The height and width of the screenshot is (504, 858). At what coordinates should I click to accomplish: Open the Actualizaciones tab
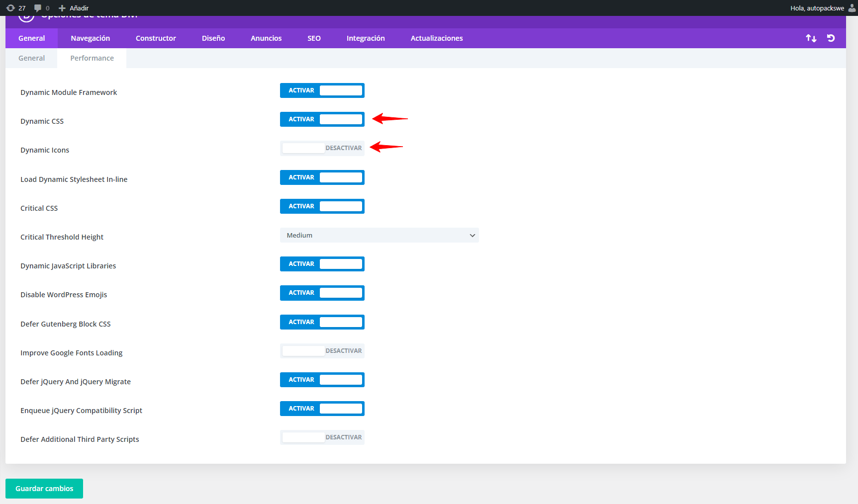point(437,38)
